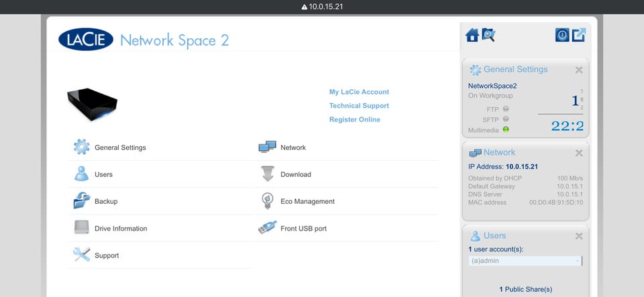Click the MAC address 00:D0:4B:91:5D:10 value
Viewport: 644px width, 297px height.
click(x=556, y=202)
